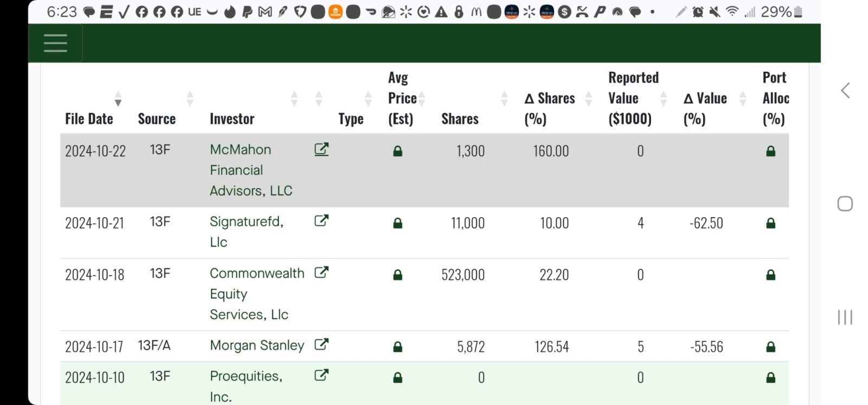868x405 pixels.
Task: Open external link icon for McMahon Financial
Action: click(x=322, y=149)
